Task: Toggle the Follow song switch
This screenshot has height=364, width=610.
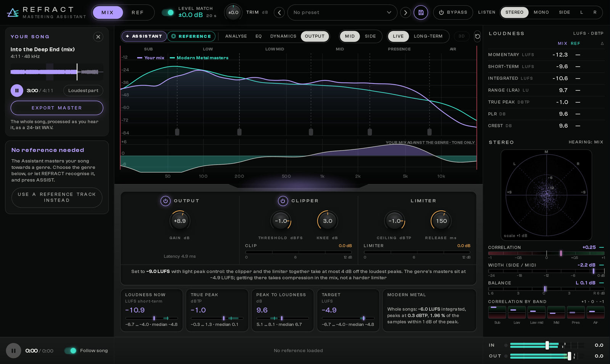Action: [x=71, y=351]
